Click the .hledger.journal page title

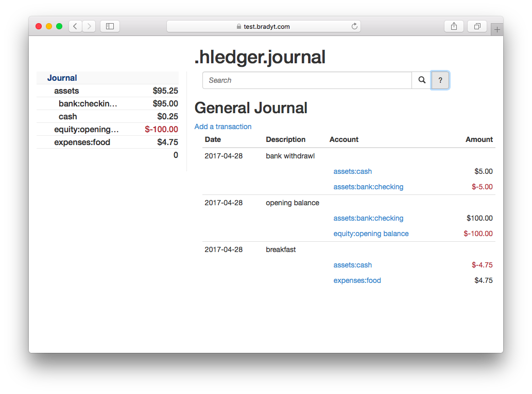point(260,57)
